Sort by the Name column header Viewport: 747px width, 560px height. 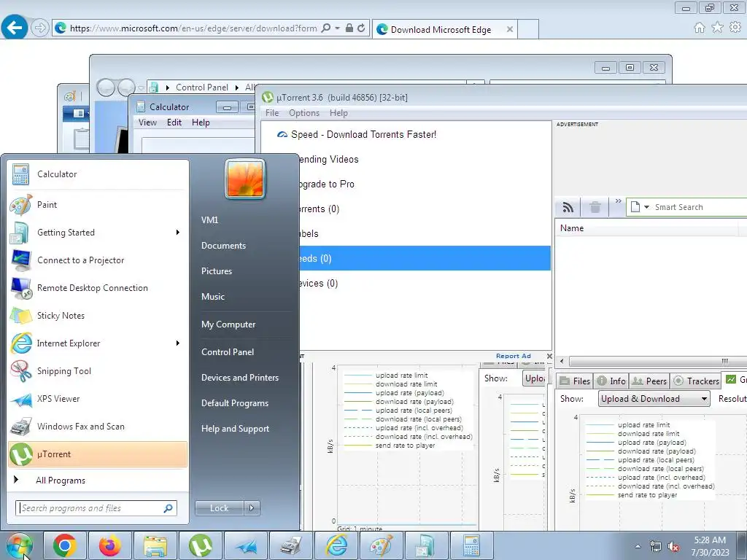coord(648,228)
